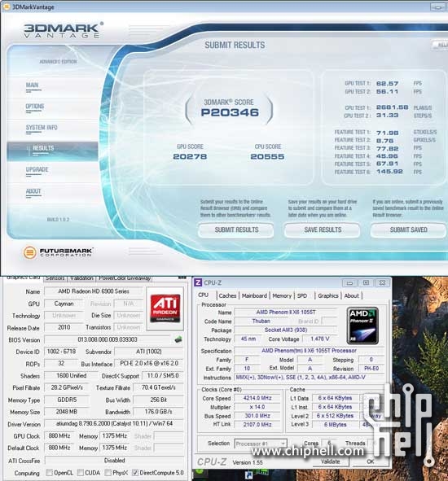The width and height of the screenshot is (448, 481).
Task: Click the SUBMIT SAVED button
Action: (408, 230)
